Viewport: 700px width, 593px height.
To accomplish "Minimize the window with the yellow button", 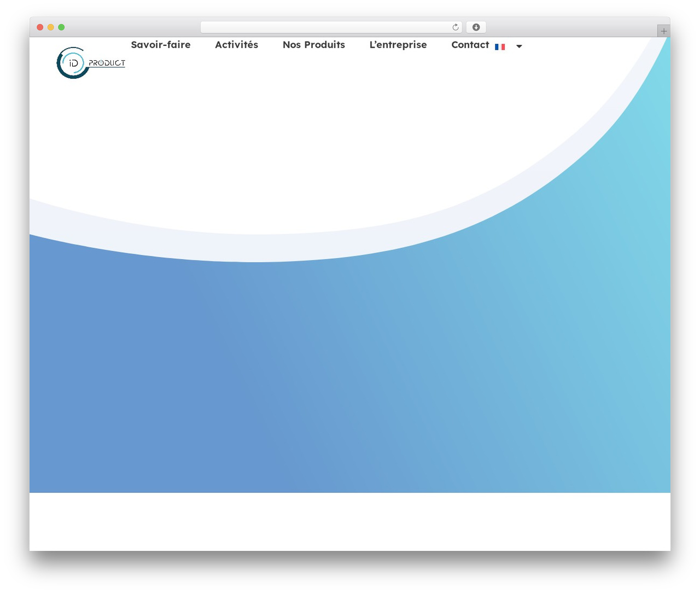I will [51, 27].
